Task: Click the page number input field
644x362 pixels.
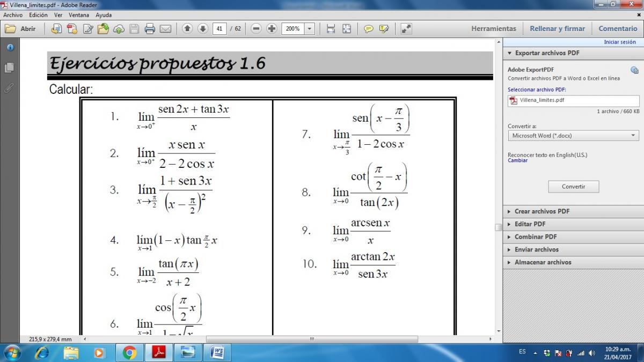Action: coord(219,29)
